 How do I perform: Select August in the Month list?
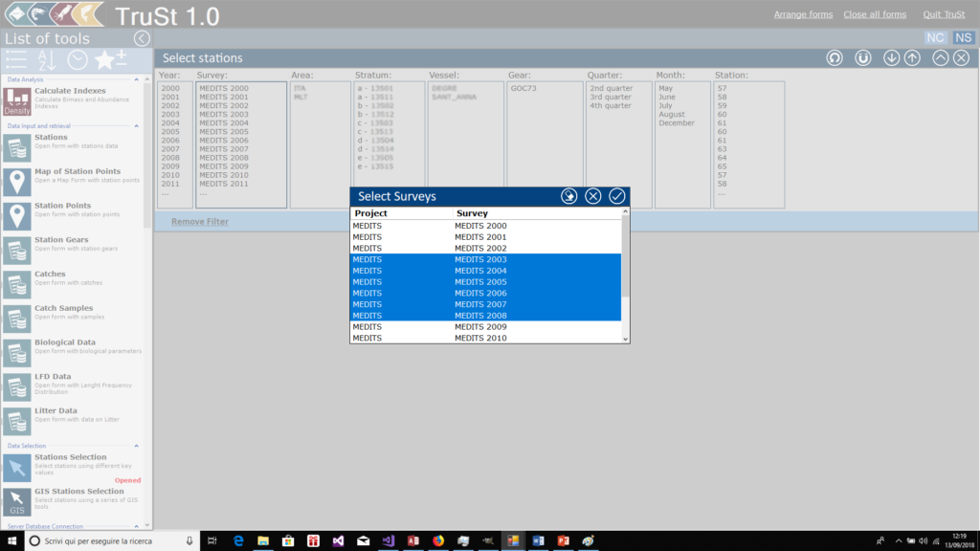(x=671, y=115)
